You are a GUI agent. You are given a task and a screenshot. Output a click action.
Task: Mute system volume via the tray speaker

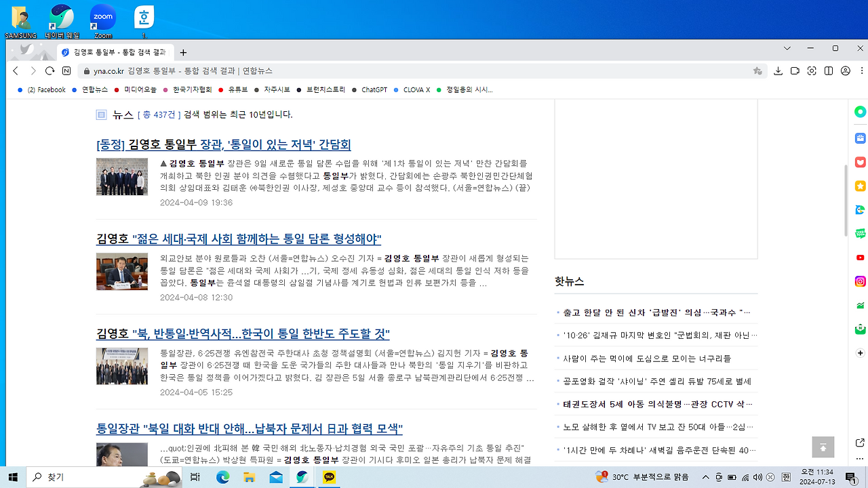[757, 479]
